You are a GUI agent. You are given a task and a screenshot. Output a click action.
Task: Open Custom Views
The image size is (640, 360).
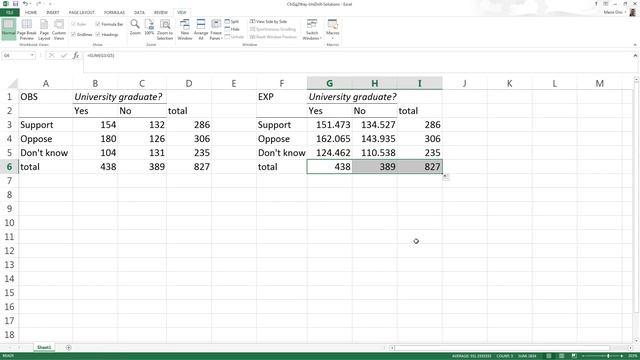pyautogui.click(x=59, y=29)
